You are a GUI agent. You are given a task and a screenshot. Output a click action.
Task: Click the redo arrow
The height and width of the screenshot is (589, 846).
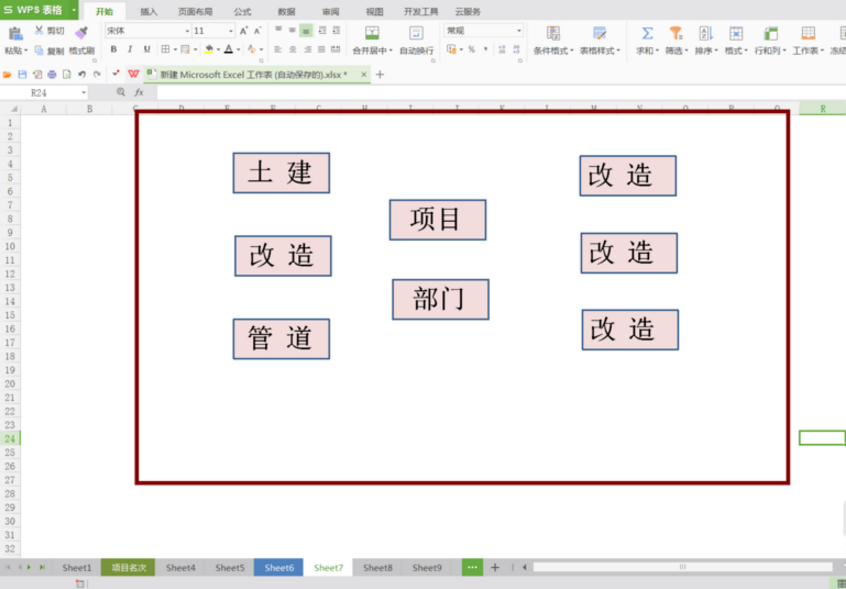(97, 74)
